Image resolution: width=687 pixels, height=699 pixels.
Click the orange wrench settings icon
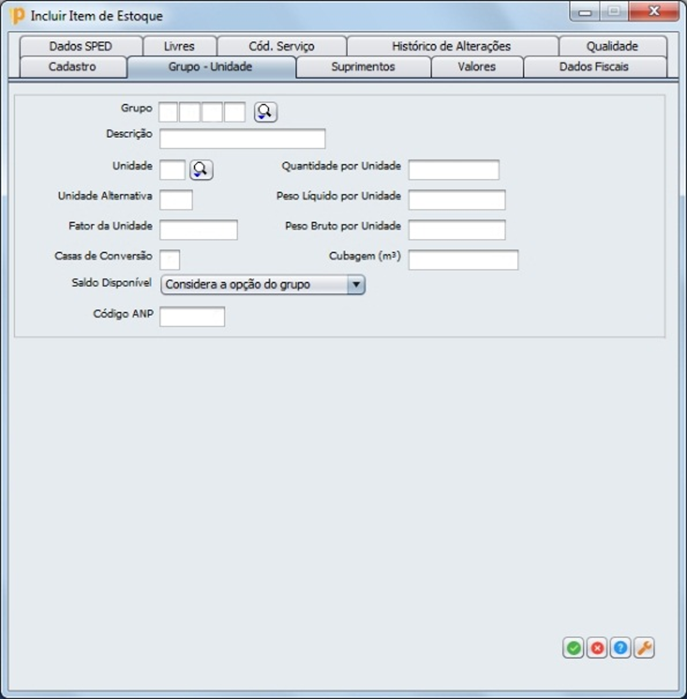(x=645, y=648)
